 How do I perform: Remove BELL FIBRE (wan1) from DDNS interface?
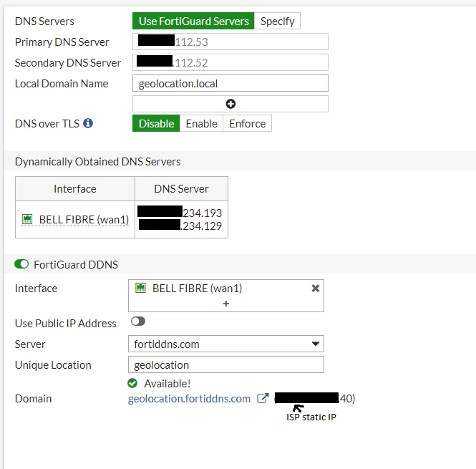pyautogui.click(x=316, y=289)
